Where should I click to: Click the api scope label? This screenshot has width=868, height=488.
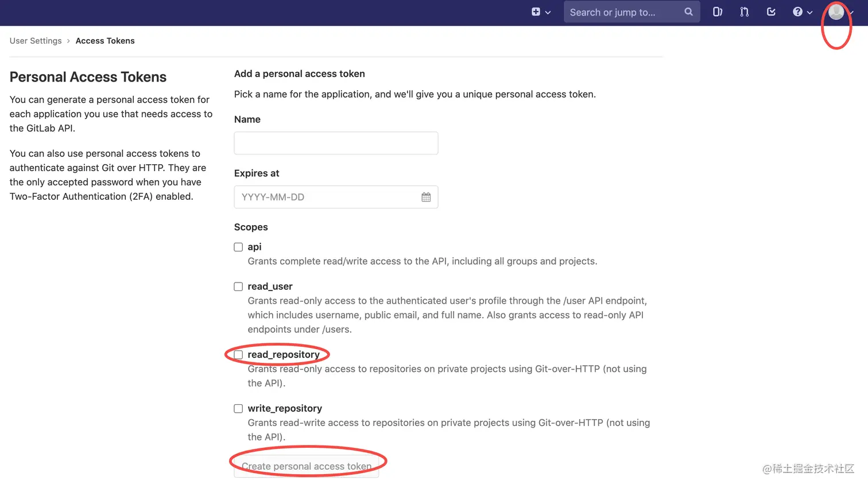coord(254,247)
